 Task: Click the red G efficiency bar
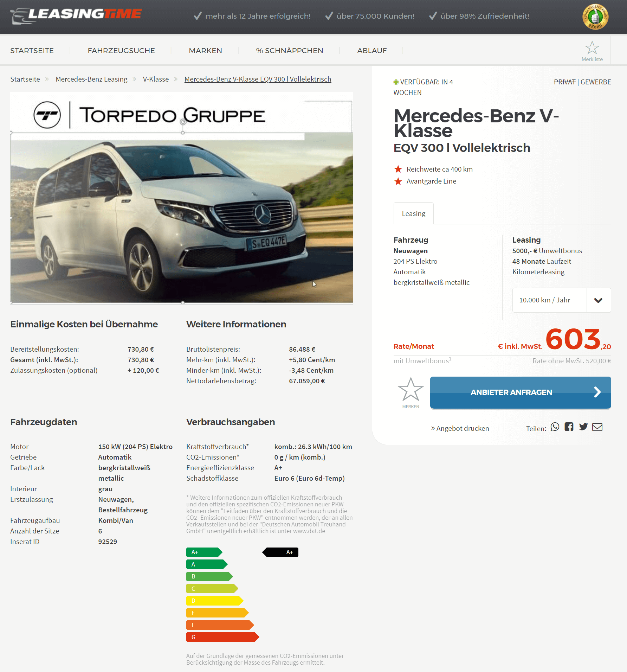tap(222, 637)
